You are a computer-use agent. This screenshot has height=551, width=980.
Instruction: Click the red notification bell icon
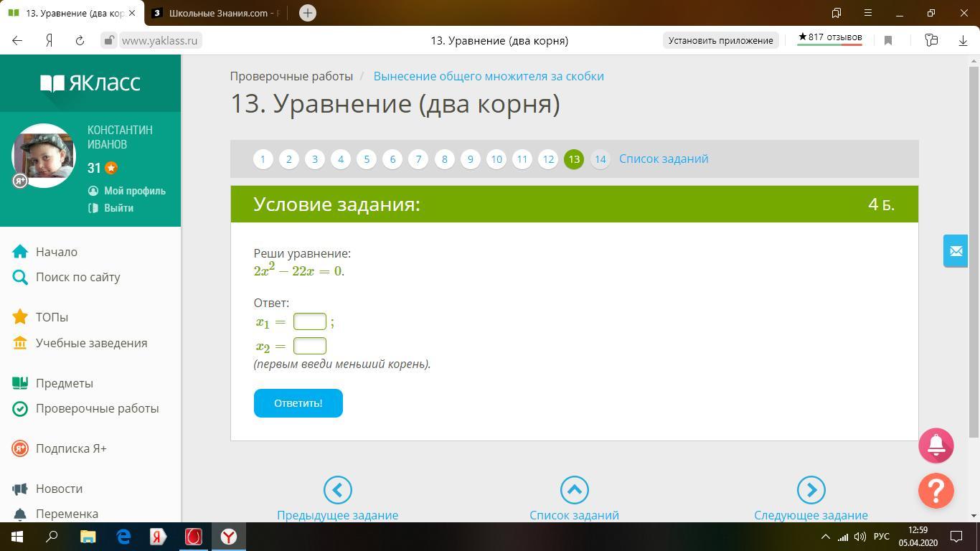click(936, 446)
